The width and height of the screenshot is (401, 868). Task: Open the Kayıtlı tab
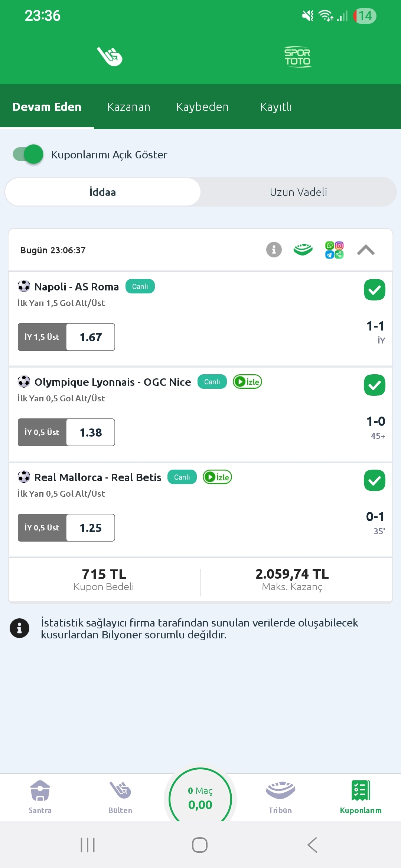[x=276, y=107]
